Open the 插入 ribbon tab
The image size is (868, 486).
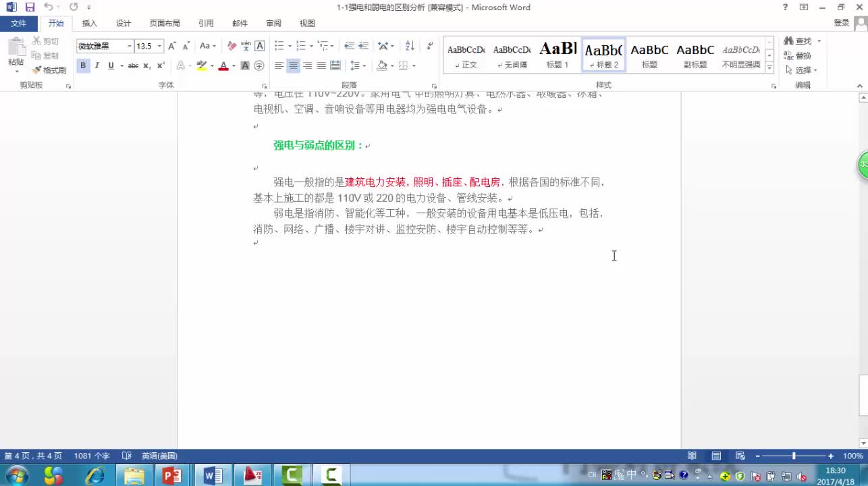pos(89,23)
